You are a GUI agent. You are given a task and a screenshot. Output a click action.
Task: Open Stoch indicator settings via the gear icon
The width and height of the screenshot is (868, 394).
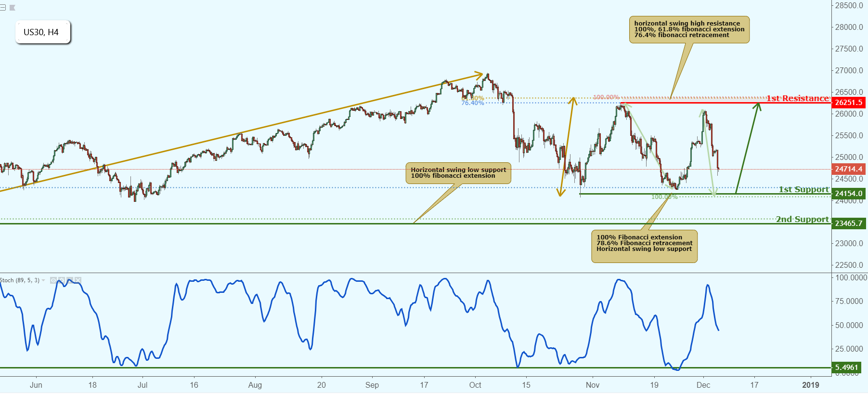(x=62, y=280)
